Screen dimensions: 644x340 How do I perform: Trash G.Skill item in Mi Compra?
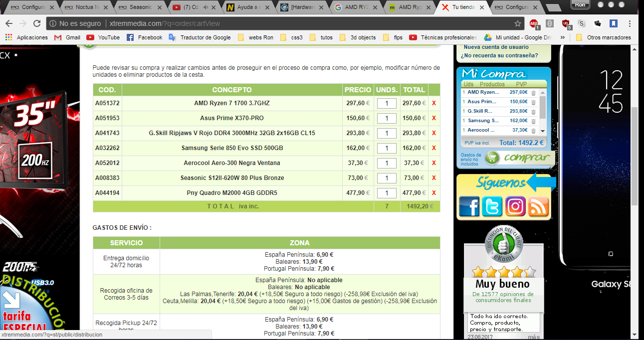[533, 111]
